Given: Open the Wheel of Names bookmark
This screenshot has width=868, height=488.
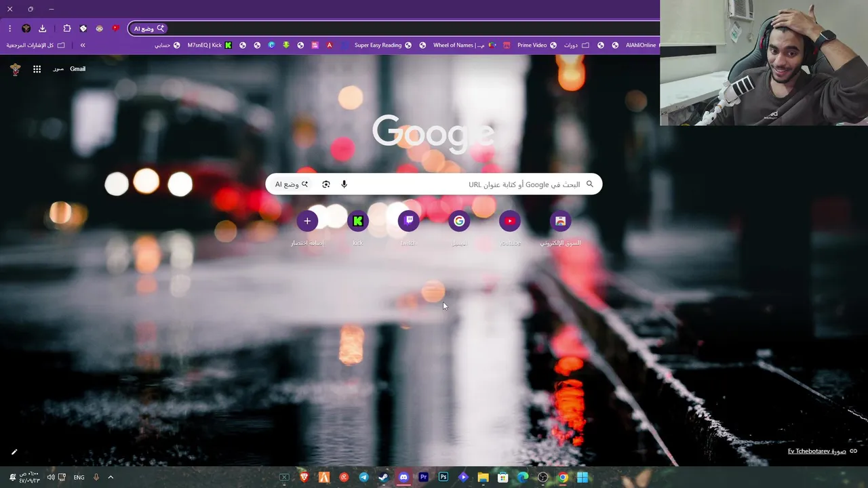Looking at the screenshot, I should (465, 45).
